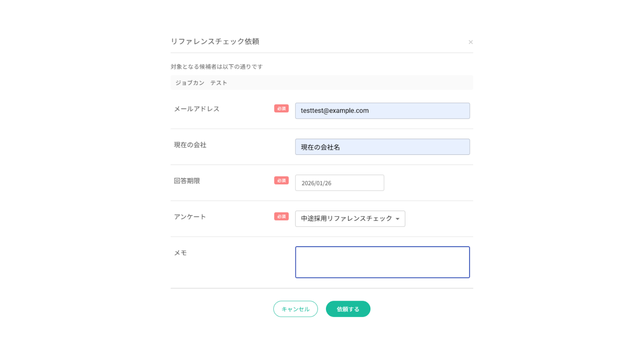This screenshot has height=362, width=644.
Task: Click the caret arrow on the survey selector
Action: pos(398,219)
